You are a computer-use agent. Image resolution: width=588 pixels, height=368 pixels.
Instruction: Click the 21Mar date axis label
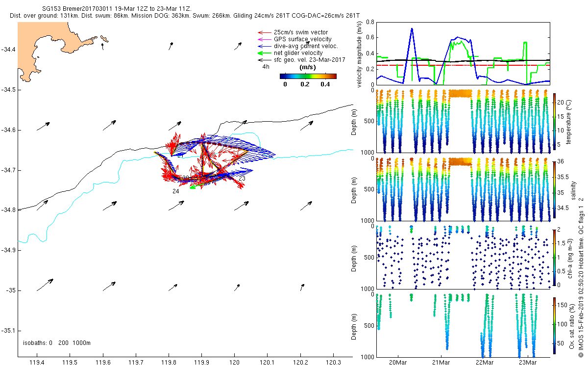coord(441,362)
